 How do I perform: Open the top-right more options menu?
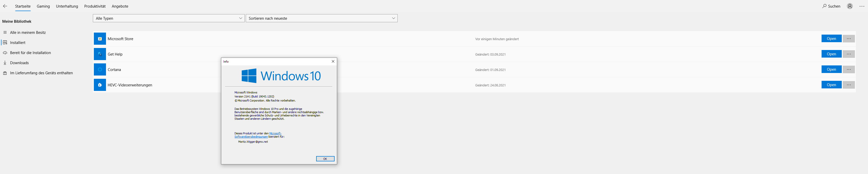862,6
